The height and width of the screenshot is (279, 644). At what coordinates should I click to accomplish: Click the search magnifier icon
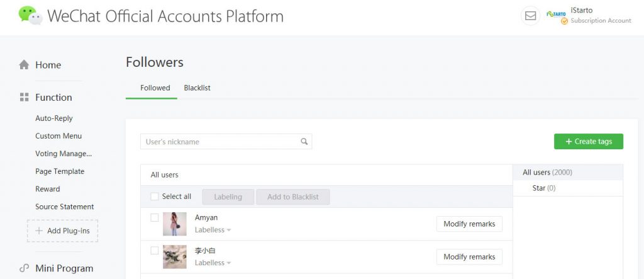(x=304, y=142)
